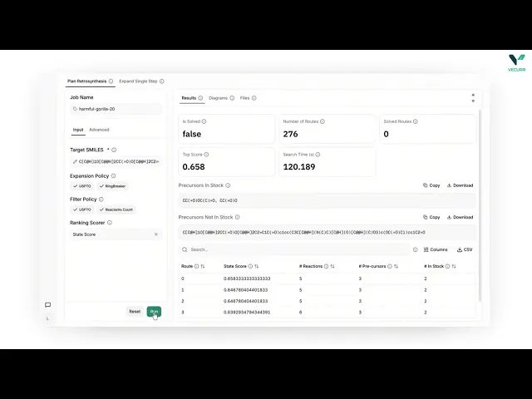Click the info icon beside Plan Retrosynthesis
This screenshot has width=532, height=399.
(x=111, y=81)
